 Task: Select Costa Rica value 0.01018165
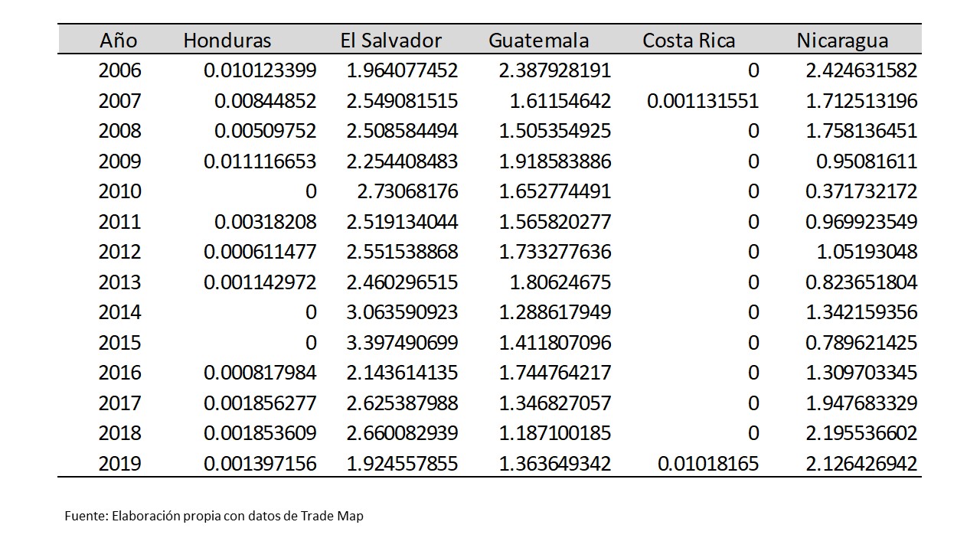[x=708, y=463]
